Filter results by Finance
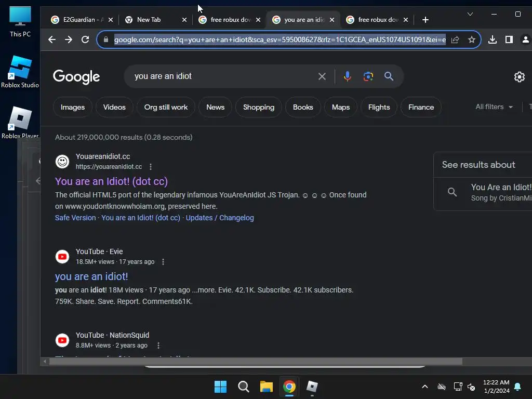 coord(421,107)
